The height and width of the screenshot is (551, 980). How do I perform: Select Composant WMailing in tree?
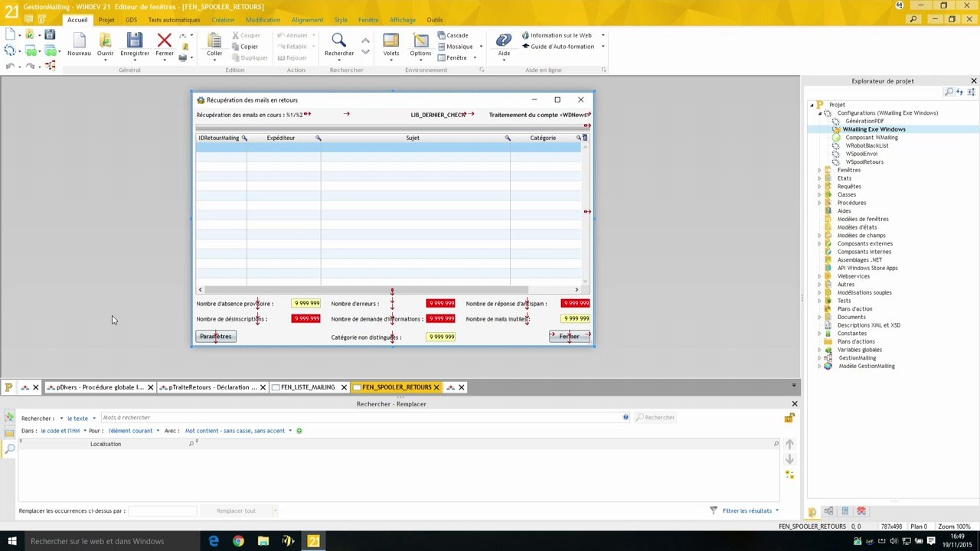tap(871, 138)
